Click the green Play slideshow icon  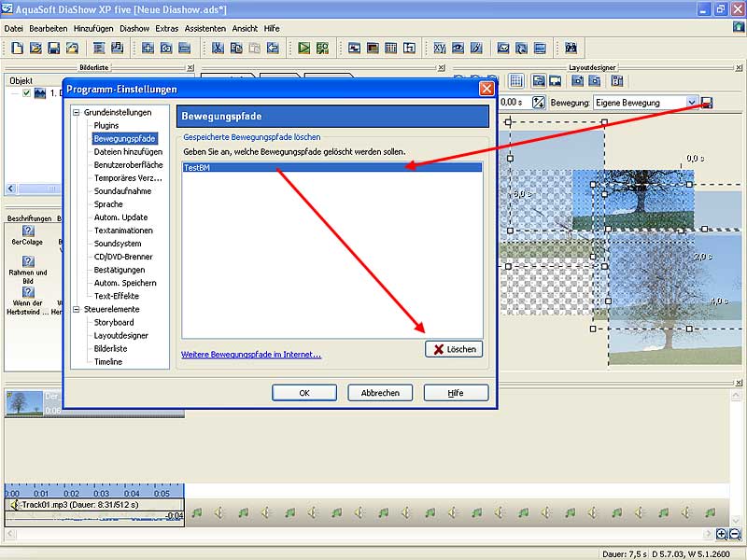[x=303, y=48]
